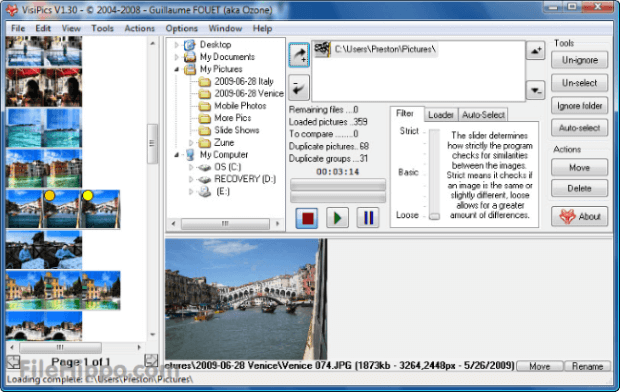Switch to the Loader tab
620x392 pixels.
click(440, 115)
